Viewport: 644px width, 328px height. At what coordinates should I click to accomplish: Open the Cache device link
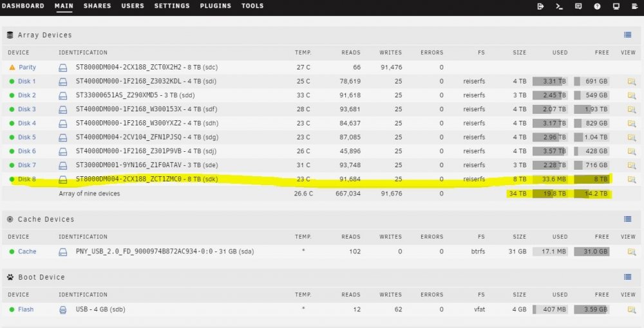(27, 251)
